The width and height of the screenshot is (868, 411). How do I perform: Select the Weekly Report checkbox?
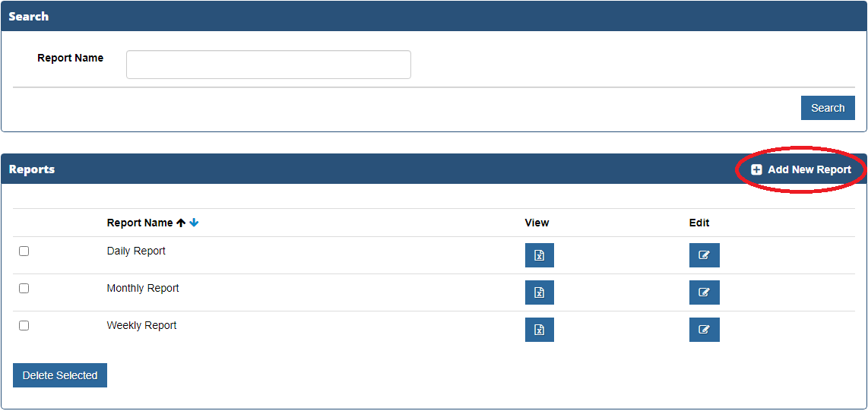pos(24,325)
